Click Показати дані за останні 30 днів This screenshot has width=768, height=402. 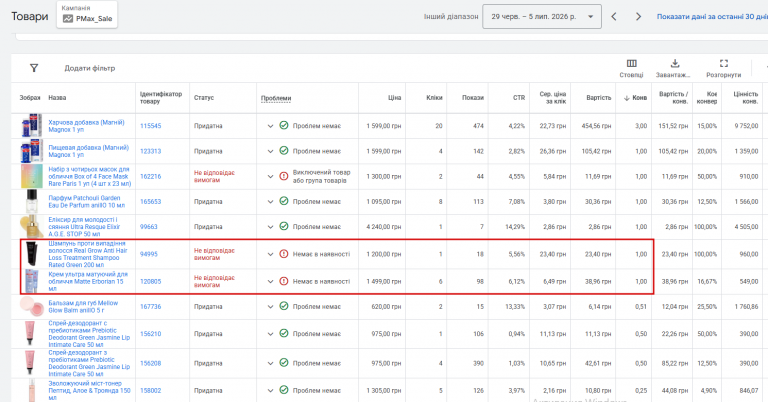pyautogui.click(x=712, y=17)
